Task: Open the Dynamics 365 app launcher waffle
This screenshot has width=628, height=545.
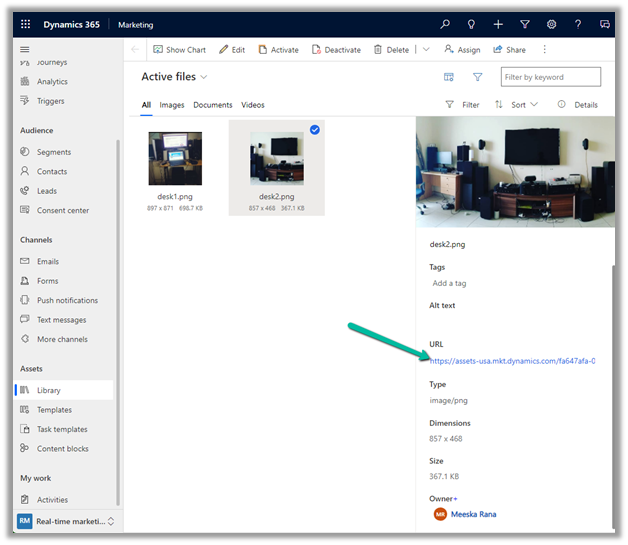Action: coord(25,24)
